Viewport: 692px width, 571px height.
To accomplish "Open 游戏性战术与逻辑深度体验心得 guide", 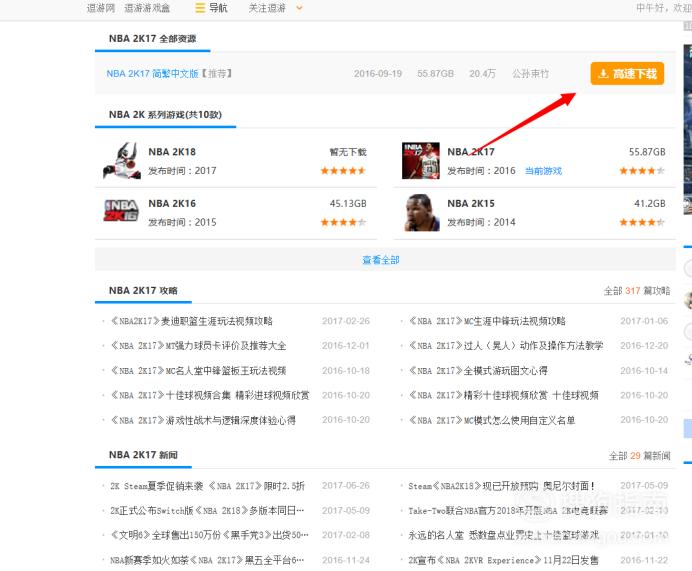I will pos(203,420).
